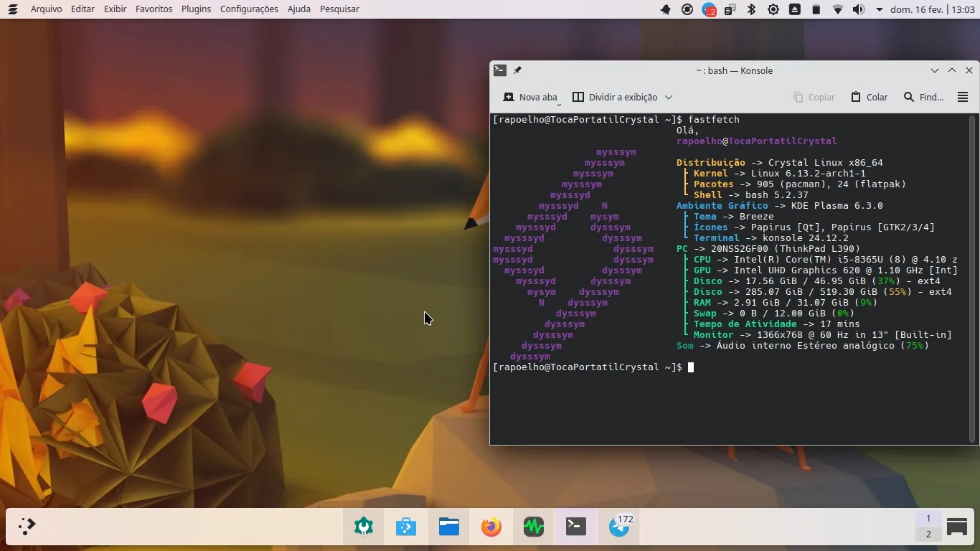Click Crystal Linux x86_64 text in terminal
980x551 pixels.
tap(826, 163)
